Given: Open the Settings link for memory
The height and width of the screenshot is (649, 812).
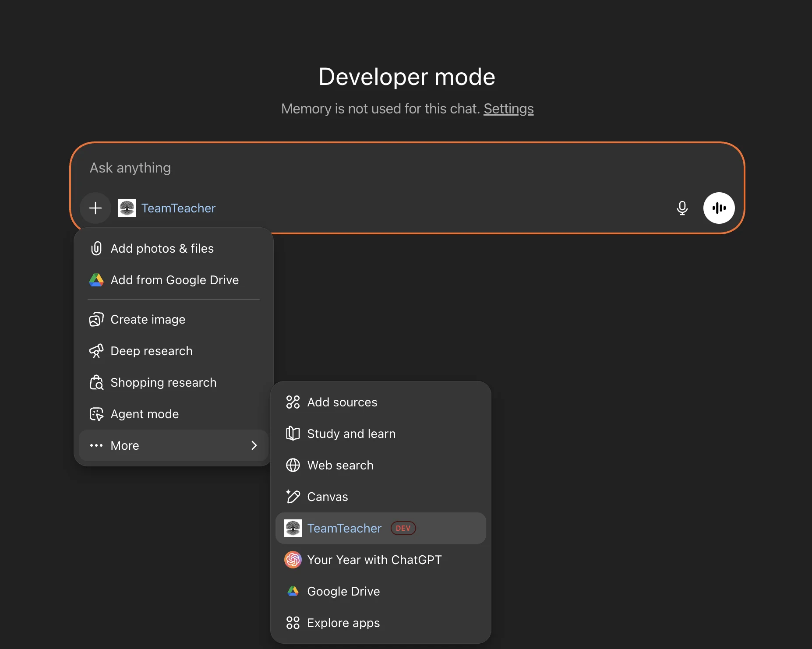Looking at the screenshot, I should pos(508,109).
